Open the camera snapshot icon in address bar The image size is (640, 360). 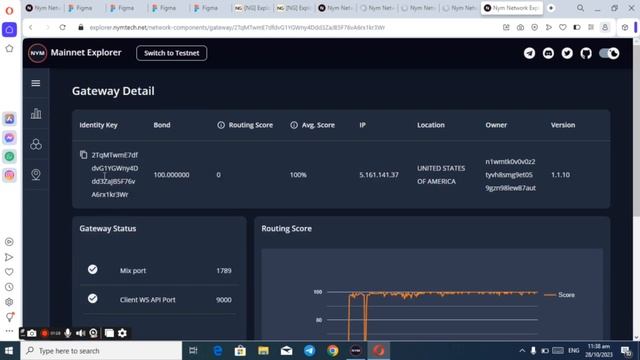point(520,27)
